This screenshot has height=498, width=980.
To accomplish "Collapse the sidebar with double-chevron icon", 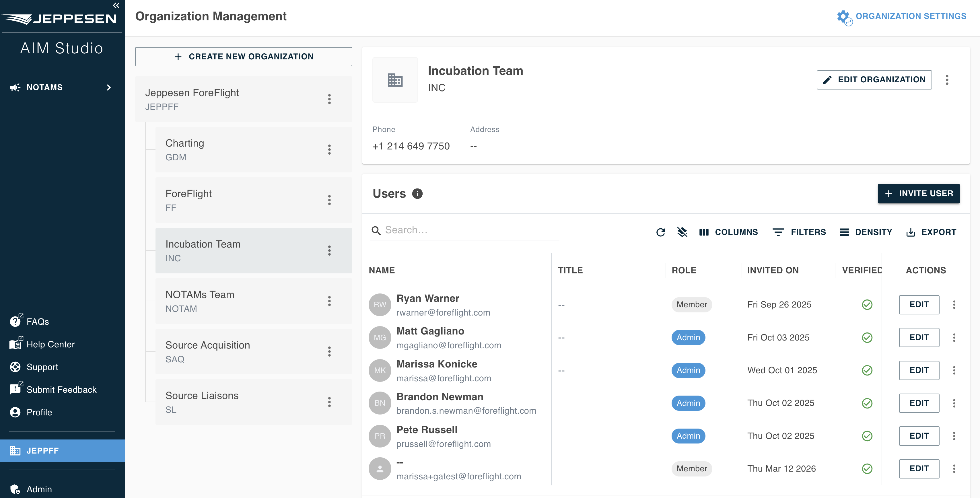I will point(116,5).
